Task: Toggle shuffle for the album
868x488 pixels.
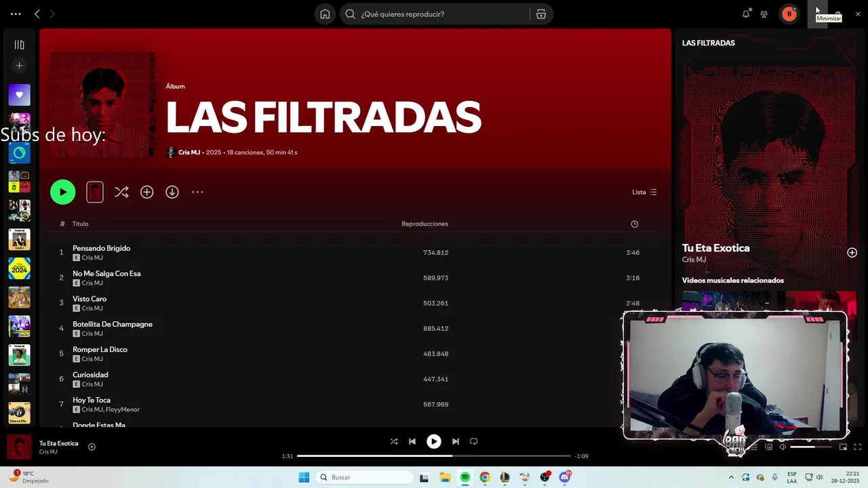Action: click(121, 192)
